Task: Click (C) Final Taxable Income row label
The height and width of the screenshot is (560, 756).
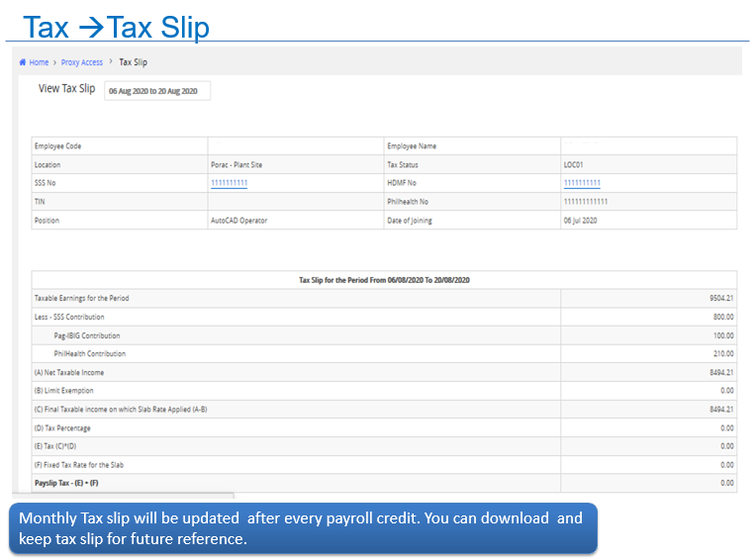Action: click(121, 410)
